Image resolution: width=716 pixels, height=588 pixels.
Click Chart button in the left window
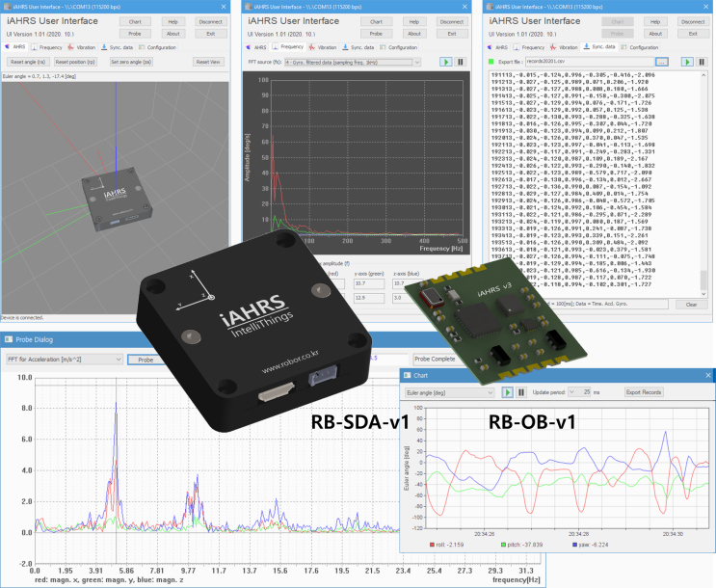coord(135,21)
